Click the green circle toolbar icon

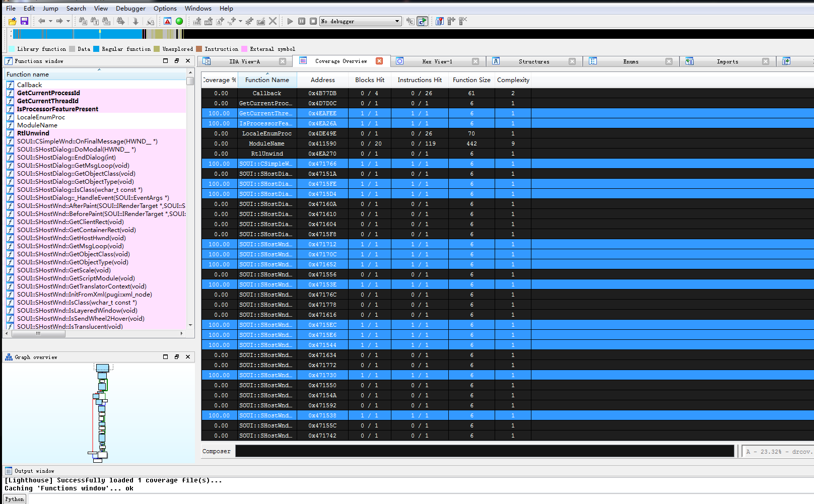(179, 21)
